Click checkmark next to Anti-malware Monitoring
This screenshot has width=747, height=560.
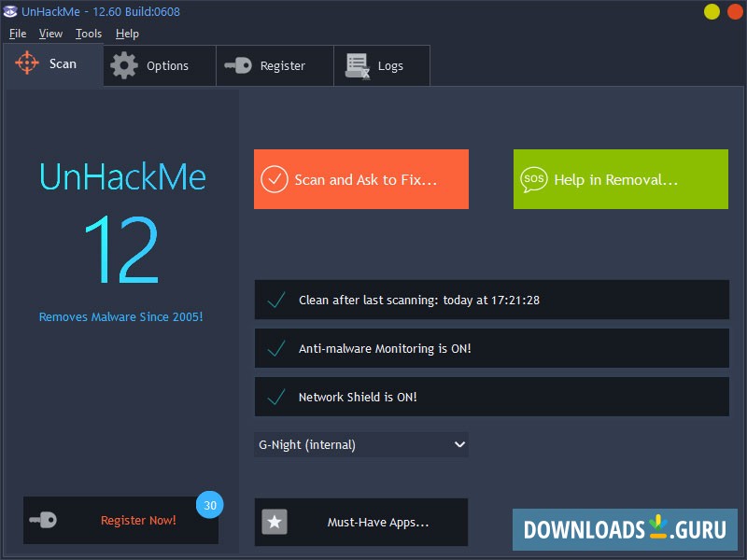[276, 348]
